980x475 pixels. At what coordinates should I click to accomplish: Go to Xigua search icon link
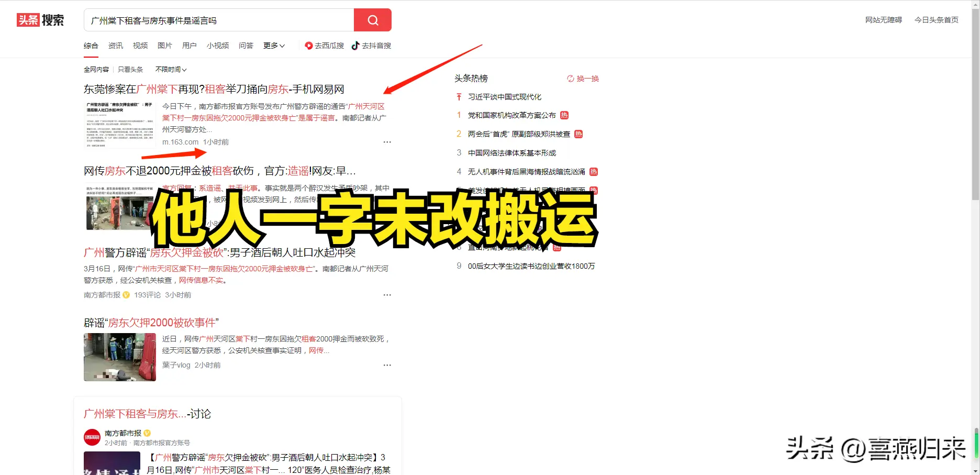(x=309, y=46)
